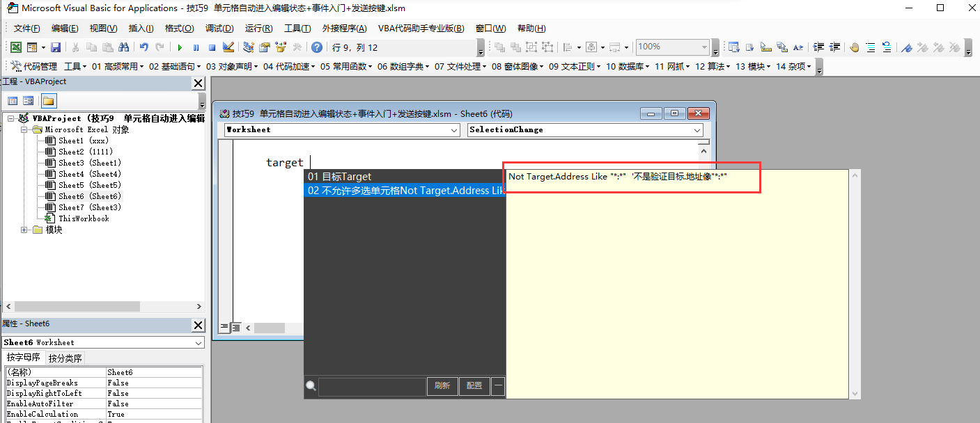Click the View Microsoft Excel icon
The height and width of the screenshot is (423, 980).
click(x=15, y=47)
